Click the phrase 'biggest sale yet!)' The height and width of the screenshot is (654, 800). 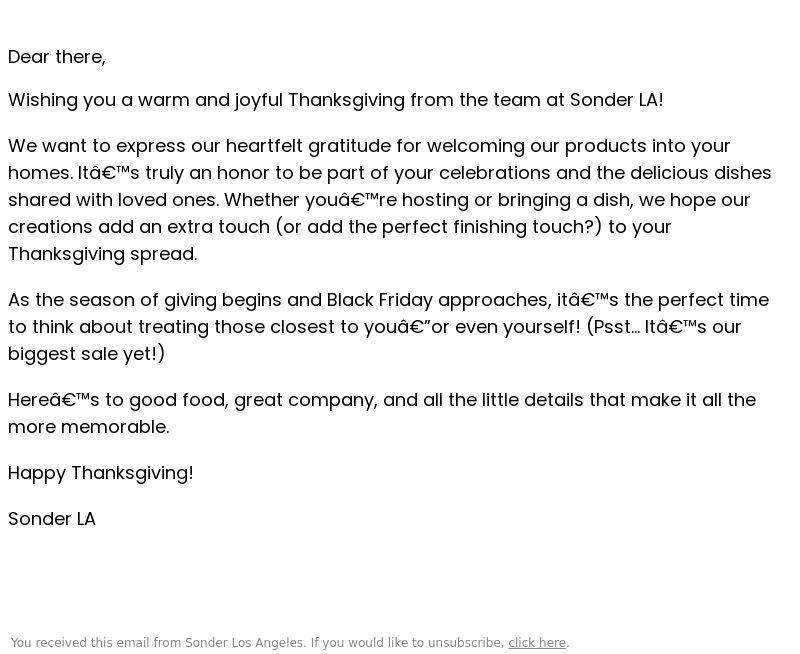click(87, 354)
